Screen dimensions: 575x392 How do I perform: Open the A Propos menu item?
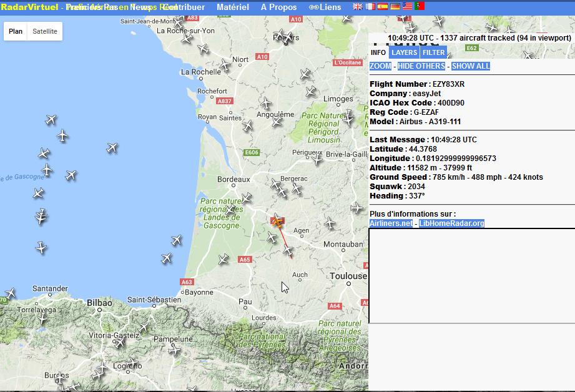[x=278, y=7]
